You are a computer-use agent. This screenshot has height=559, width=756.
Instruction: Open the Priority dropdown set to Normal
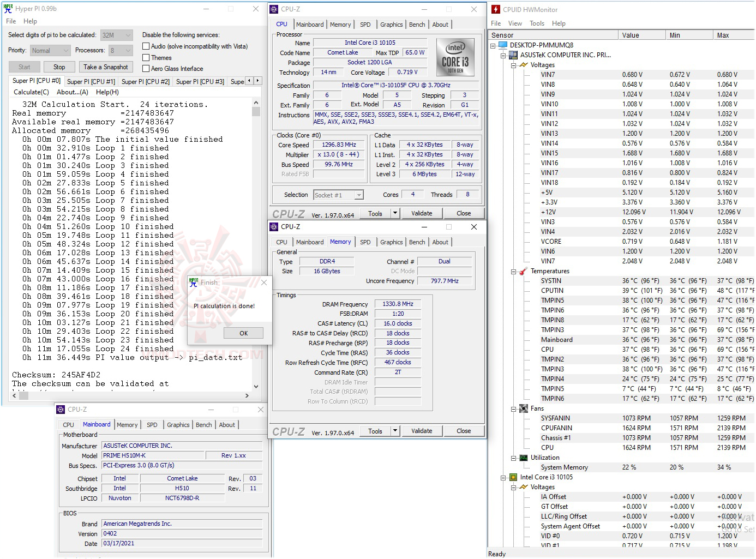[50, 50]
